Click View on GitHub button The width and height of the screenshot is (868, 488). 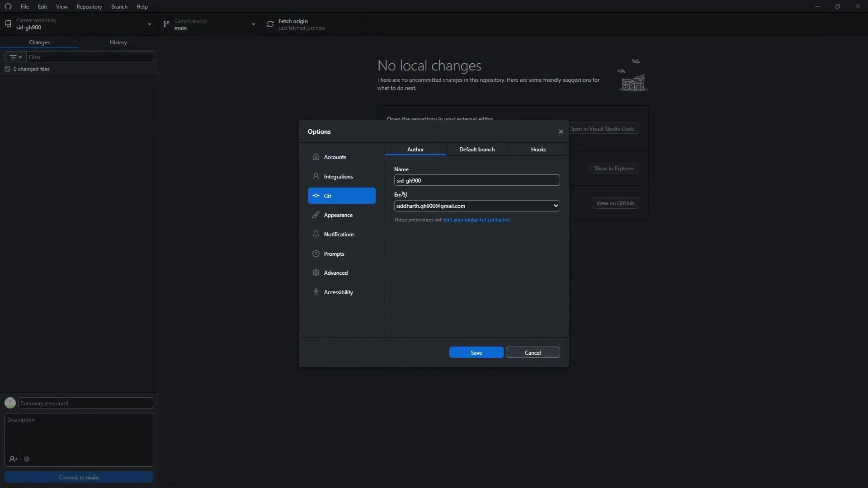coord(615,203)
